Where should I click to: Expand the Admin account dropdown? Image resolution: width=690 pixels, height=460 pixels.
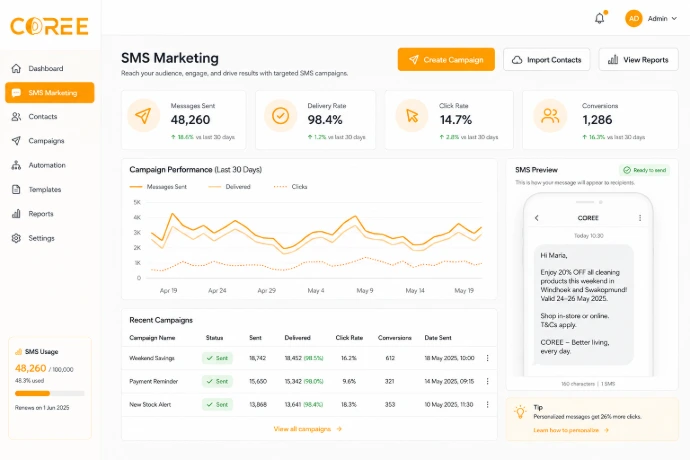coord(662,18)
